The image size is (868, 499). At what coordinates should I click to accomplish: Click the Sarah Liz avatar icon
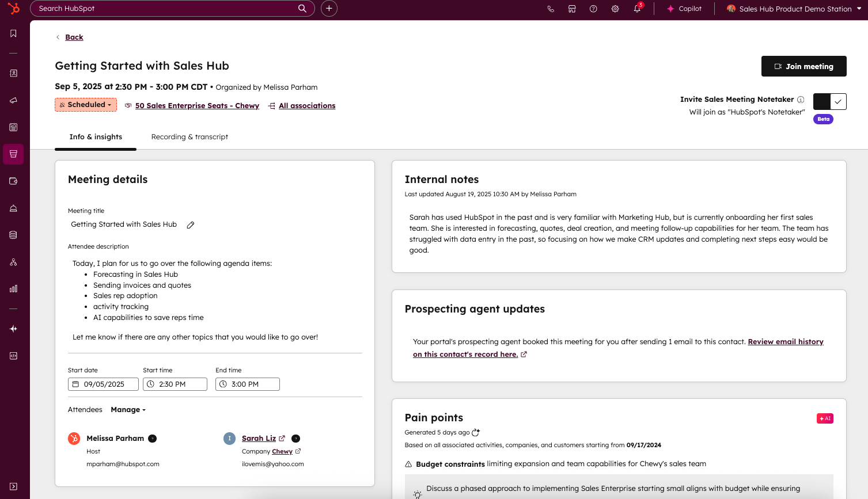click(x=230, y=439)
